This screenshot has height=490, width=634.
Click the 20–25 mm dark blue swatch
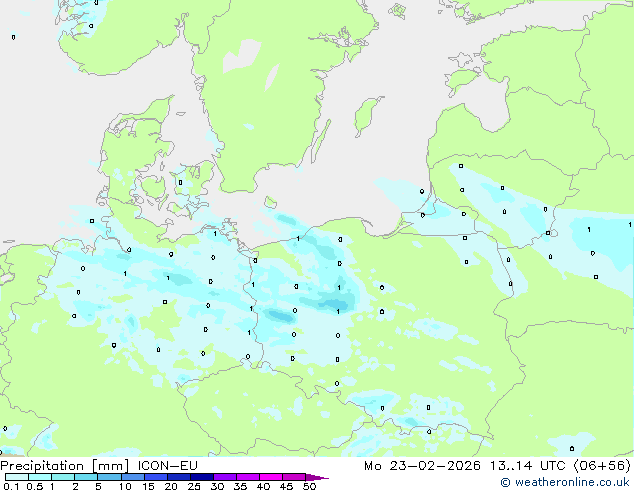point(179,477)
